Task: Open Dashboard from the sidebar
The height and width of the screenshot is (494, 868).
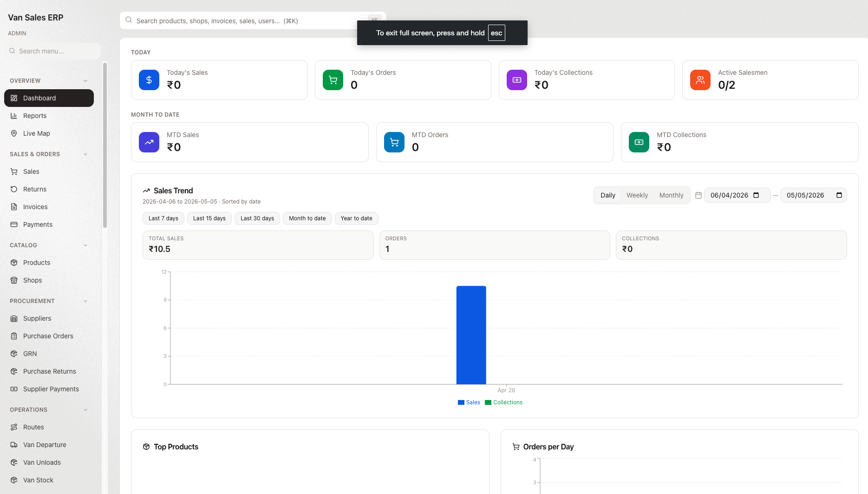Action: (x=49, y=98)
